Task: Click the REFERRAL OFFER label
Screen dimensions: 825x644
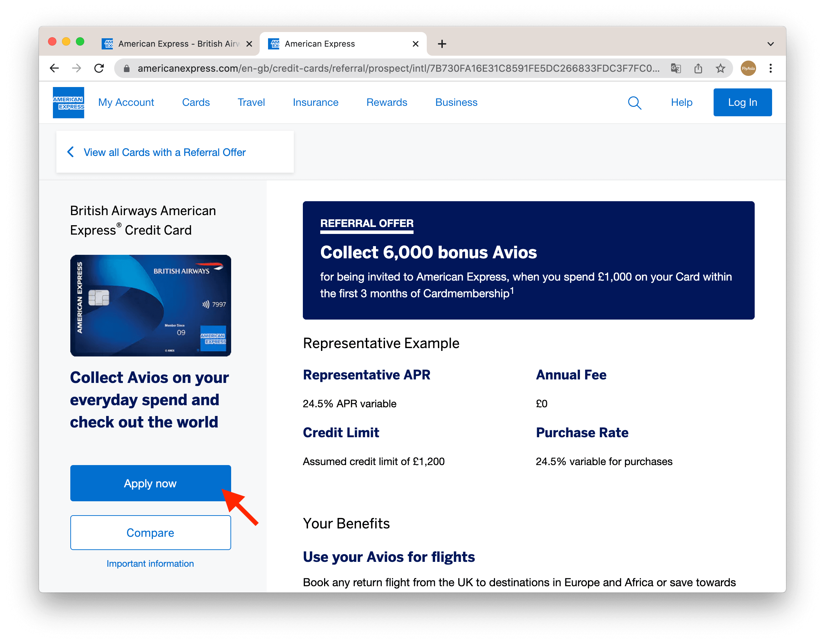Action: [x=367, y=223]
